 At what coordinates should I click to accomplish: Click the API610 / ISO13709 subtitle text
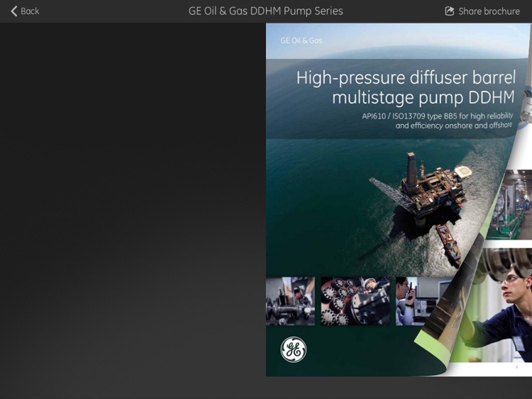437,120
